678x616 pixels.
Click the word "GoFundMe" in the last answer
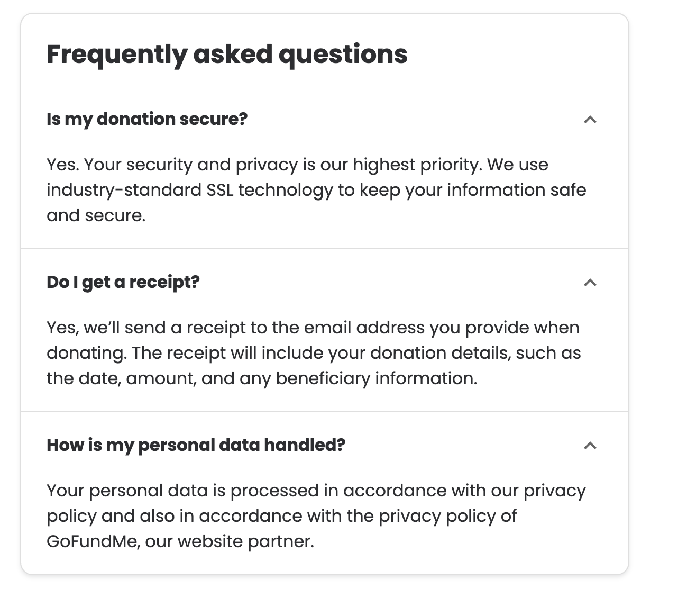[91, 541]
